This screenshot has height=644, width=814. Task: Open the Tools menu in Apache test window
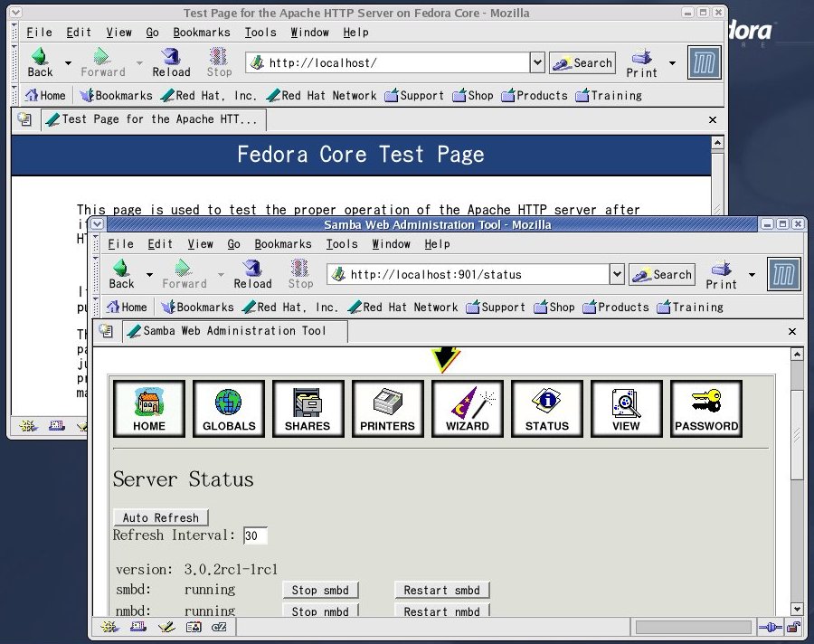click(x=260, y=33)
